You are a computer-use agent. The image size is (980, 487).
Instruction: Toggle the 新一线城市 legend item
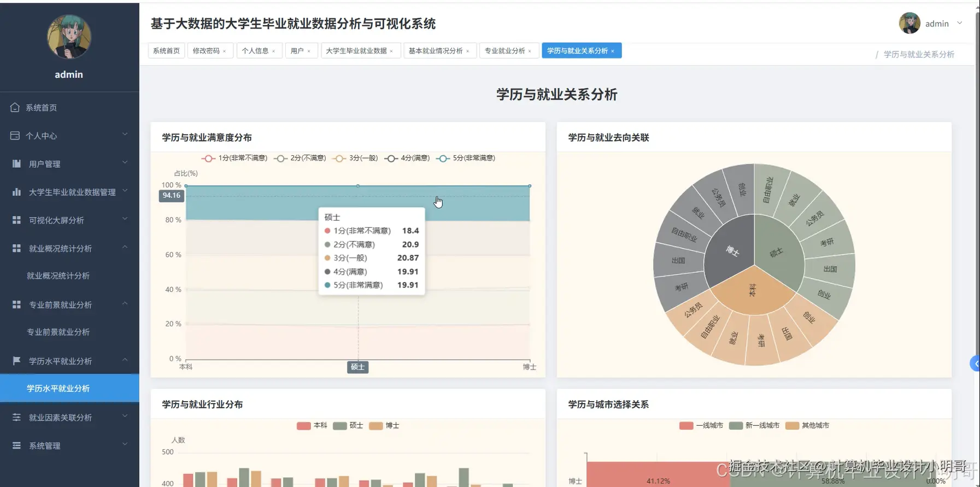[754, 425]
